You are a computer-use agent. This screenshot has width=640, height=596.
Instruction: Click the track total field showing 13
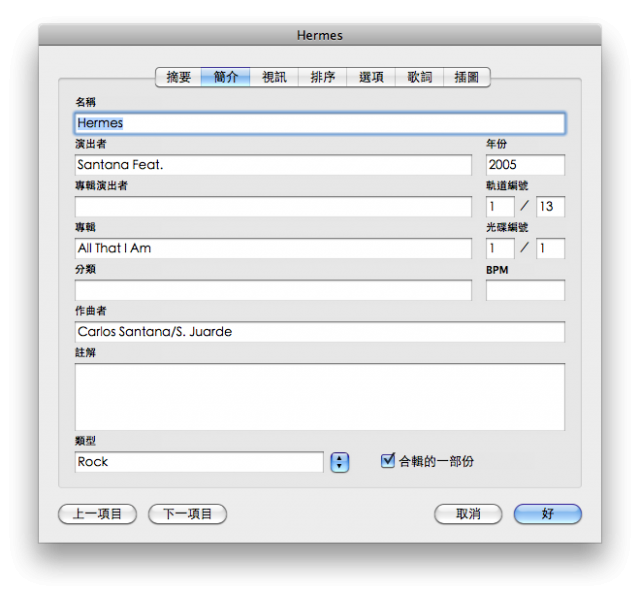pos(550,207)
